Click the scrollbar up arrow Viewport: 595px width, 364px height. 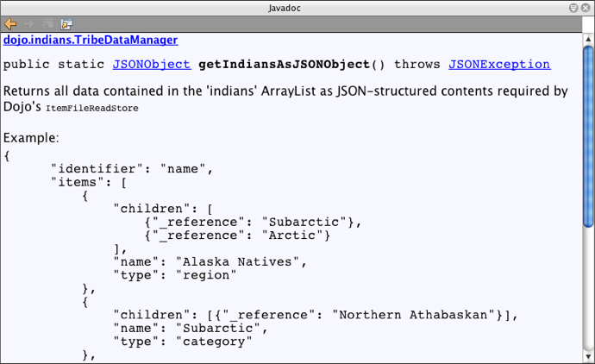tap(588, 39)
